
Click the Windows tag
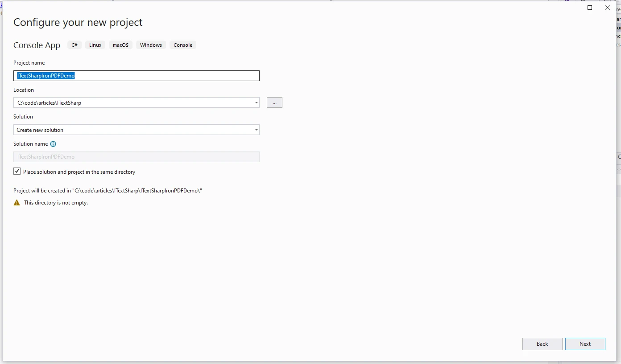click(151, 45)
